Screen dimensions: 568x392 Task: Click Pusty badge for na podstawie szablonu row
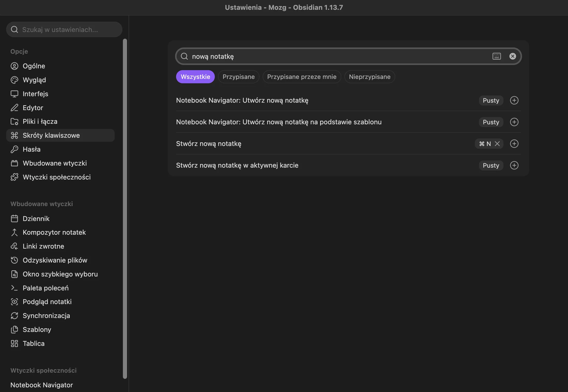coord(491,122)
